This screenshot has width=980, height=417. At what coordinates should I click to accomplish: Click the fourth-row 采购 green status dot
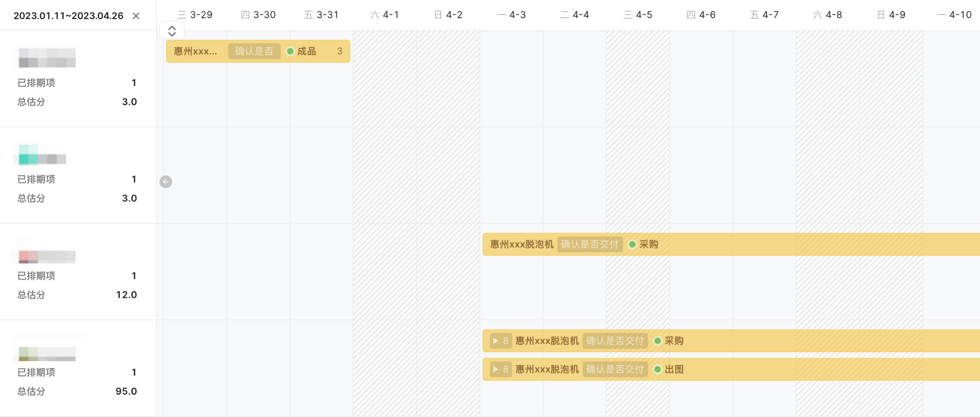click(x=658, y=341)
